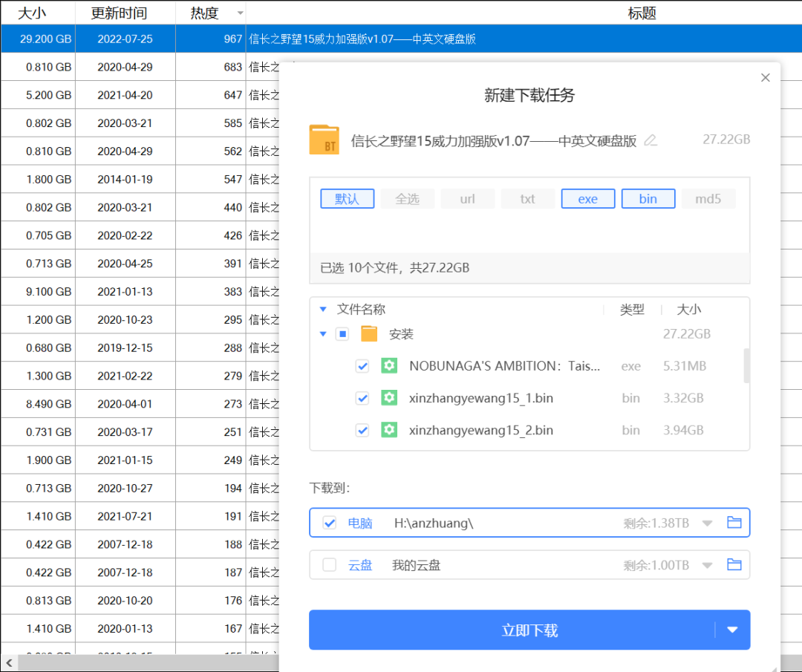The width and height of the screenshot is (802, 672).
Task: Click the 类型 column header in the file list
Action: point(632,310)
